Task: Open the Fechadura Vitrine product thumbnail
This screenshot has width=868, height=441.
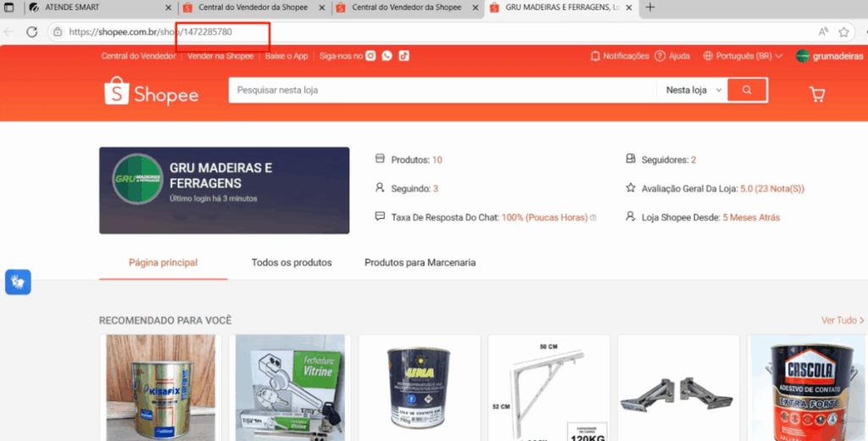Action: [x=290, y=388]
